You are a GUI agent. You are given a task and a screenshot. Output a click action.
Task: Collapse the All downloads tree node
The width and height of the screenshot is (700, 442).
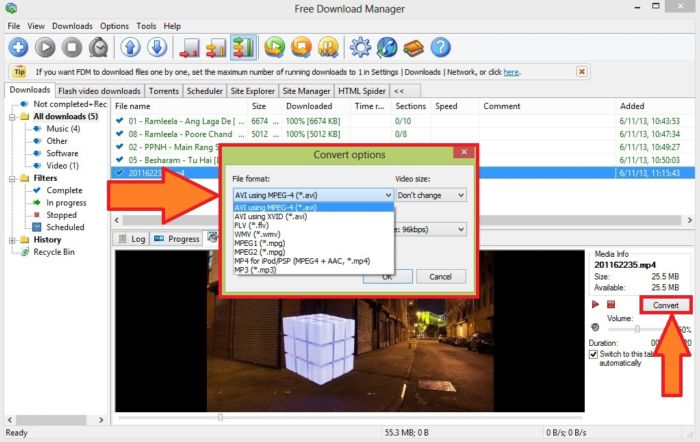pyautogui.click(x=12, y=117)
